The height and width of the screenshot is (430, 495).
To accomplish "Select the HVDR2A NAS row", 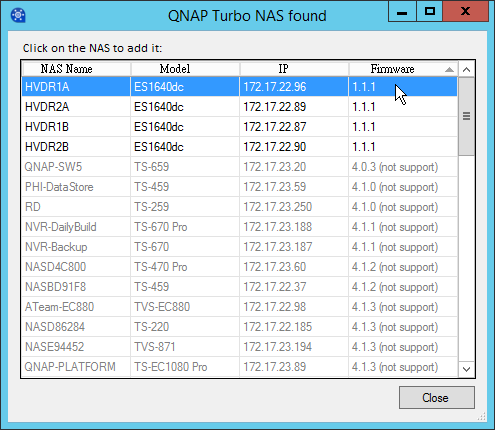I will (240, 107).
